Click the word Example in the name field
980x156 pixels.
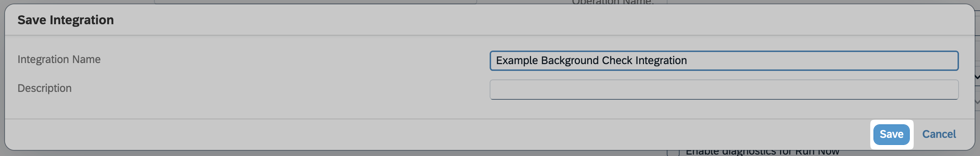517,61
